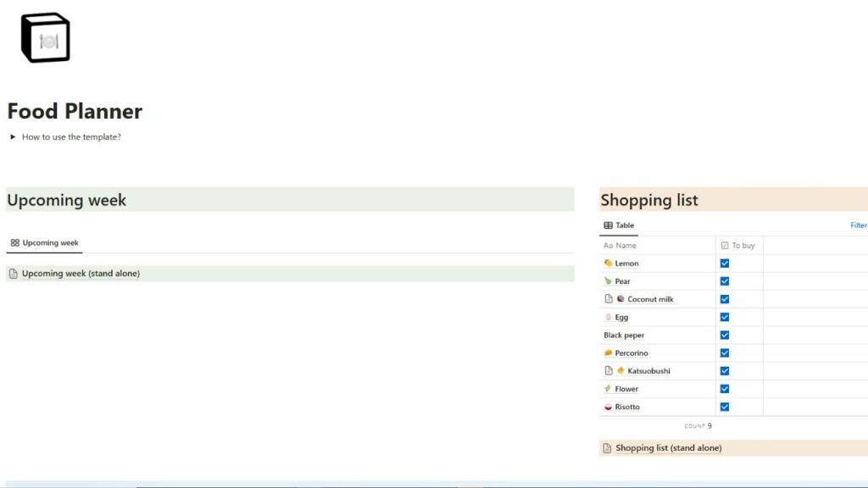Uncheck the To buy checkbox for Lemon
The height and width of the screenshot is (488, 868).
[x=725, y=263]
